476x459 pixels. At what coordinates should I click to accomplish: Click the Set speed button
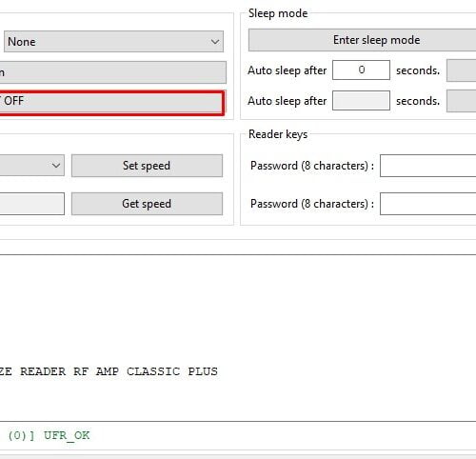pos(147,166)
